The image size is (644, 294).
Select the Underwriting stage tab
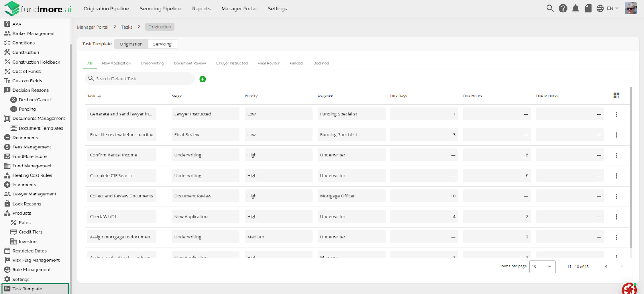click(152, 64)
